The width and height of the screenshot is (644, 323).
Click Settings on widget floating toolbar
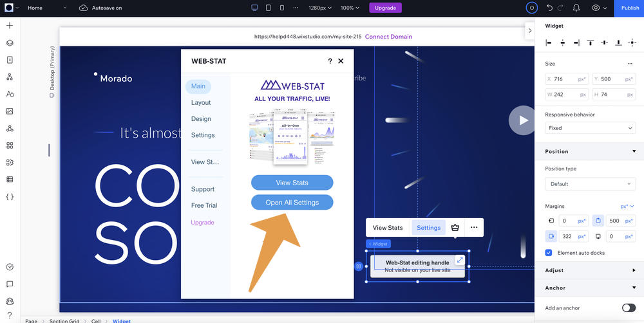pos(428,227)
